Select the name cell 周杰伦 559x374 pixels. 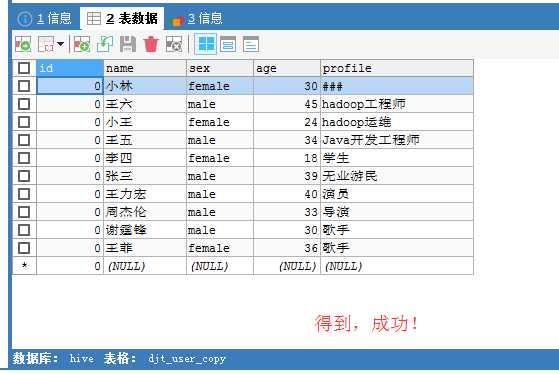pyautogui.click(x=145, y=212)
